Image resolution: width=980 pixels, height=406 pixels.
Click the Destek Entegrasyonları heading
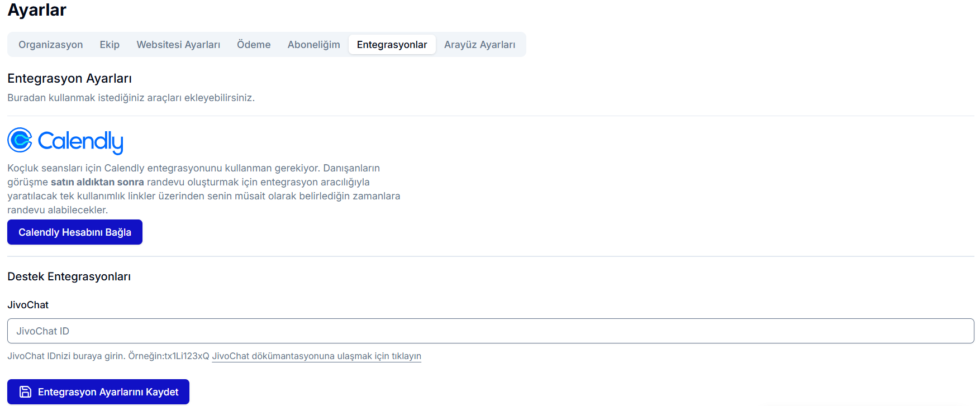coord(69,277)
